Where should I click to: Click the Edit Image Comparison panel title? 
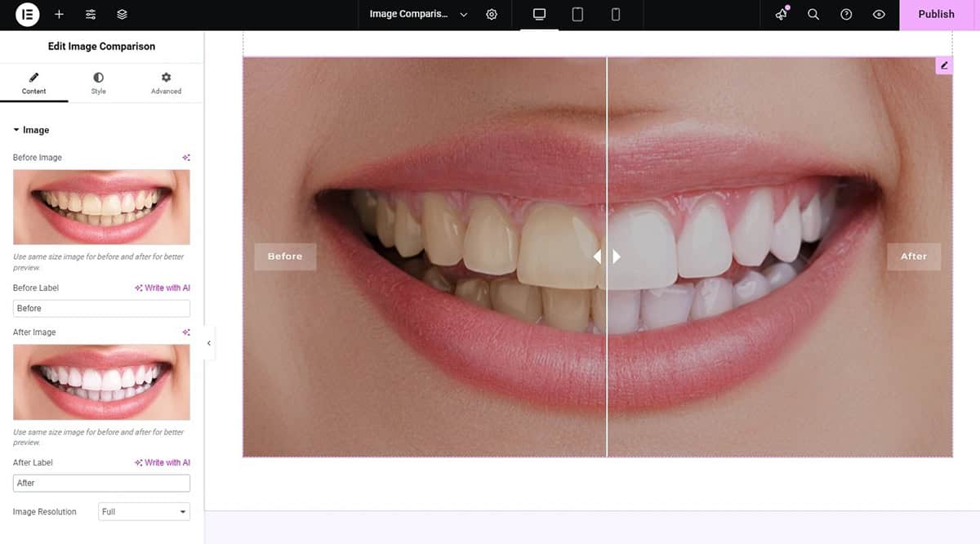(x=101, y=47)
